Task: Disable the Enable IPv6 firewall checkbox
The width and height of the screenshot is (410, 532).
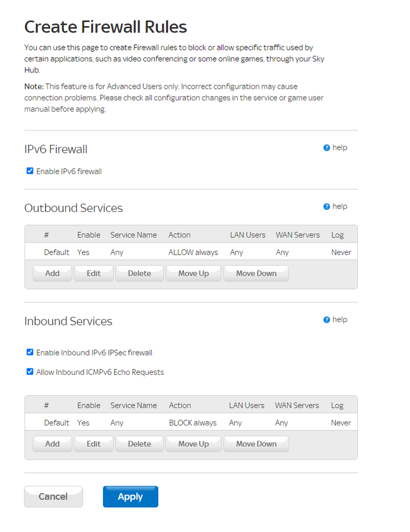Action: pos(30,171)
